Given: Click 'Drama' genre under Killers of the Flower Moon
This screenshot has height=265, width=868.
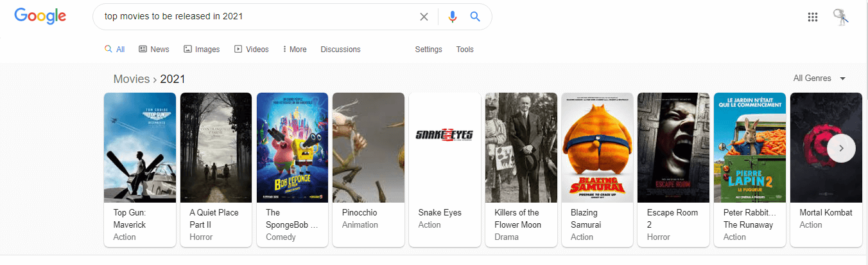Looking at the screenshot, I should (507, 237).
